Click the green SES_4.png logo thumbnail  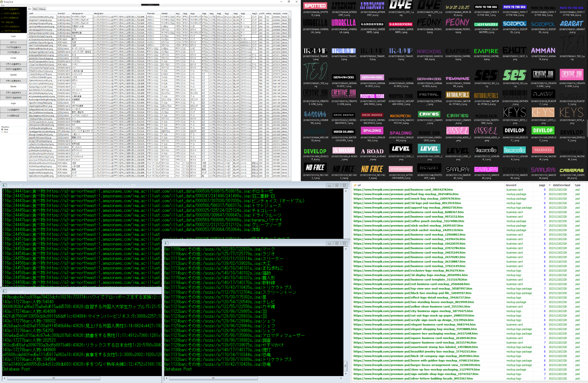click(515, 75)
